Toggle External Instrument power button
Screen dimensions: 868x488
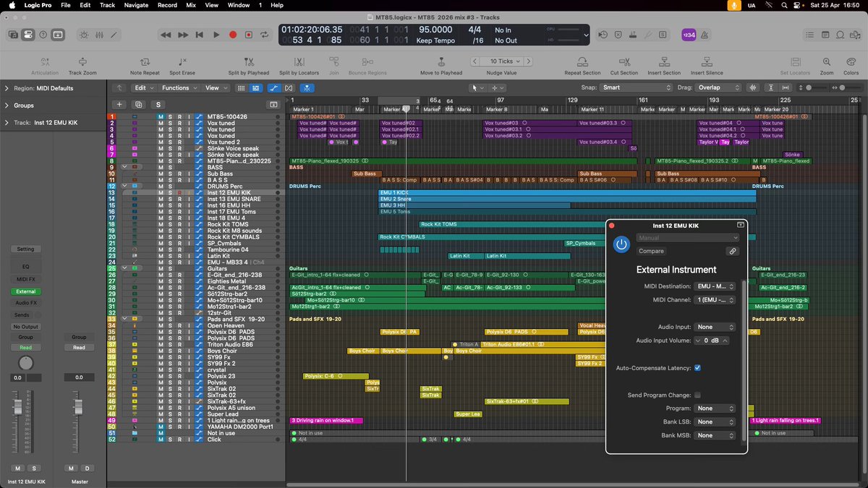click(621, 244)
